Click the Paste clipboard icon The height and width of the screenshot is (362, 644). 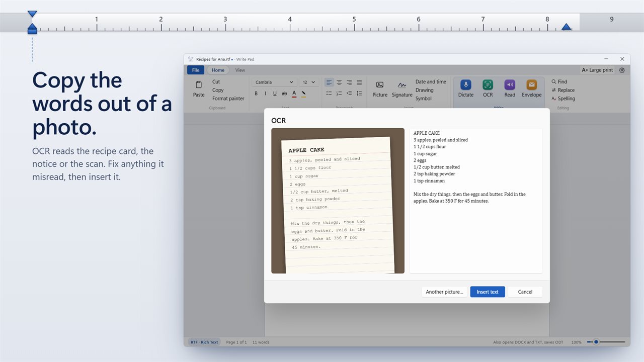[199, 85]
